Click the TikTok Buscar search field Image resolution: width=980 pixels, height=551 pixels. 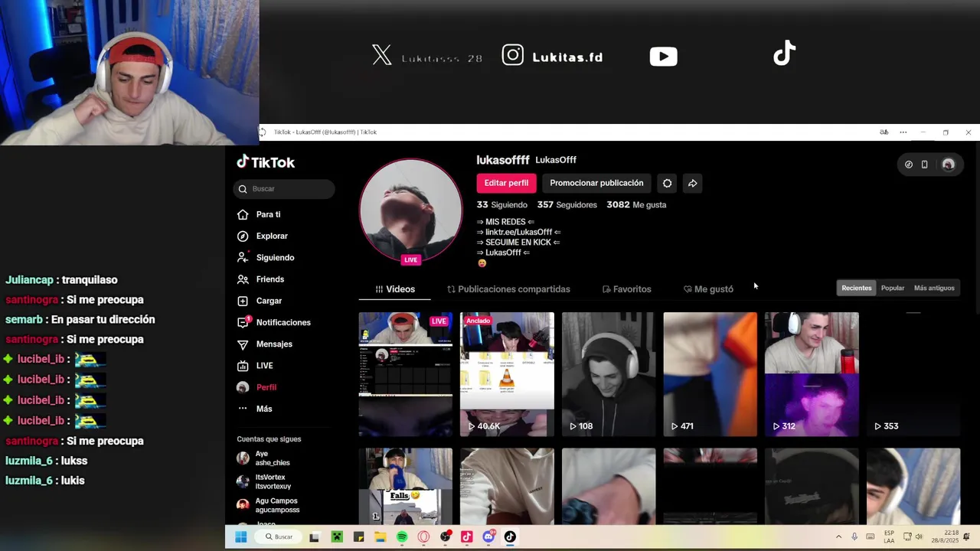pyautogui.click(x=284, y=189)
